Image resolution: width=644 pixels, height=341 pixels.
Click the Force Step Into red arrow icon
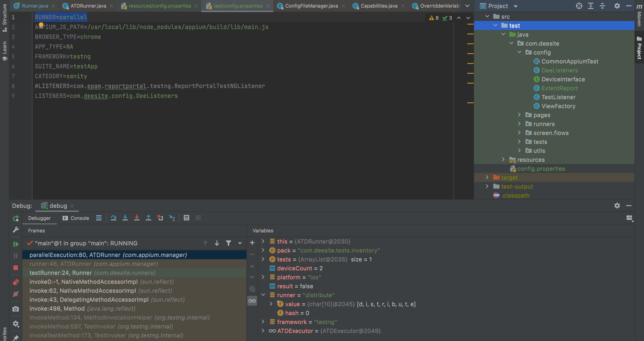click(x=137, y=218)
